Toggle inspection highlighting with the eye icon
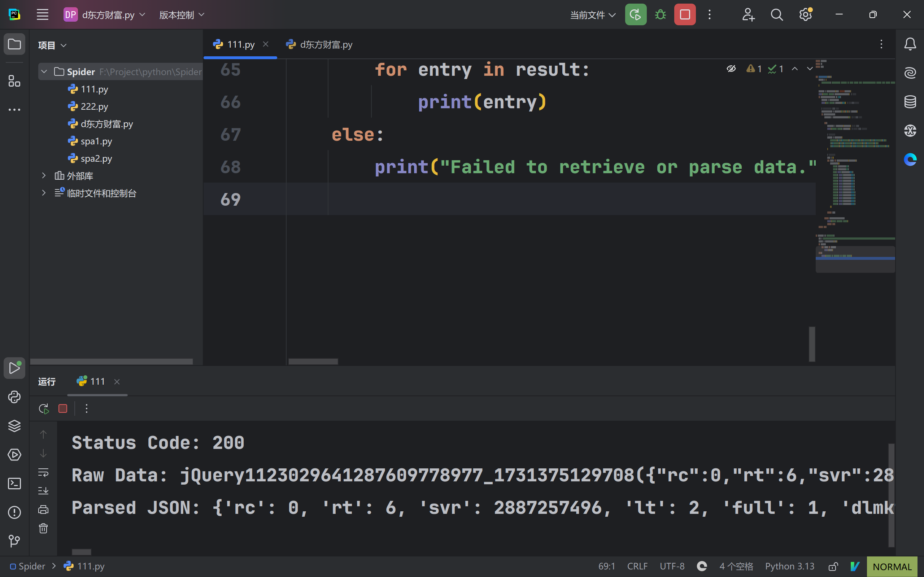 pos(731,69)
